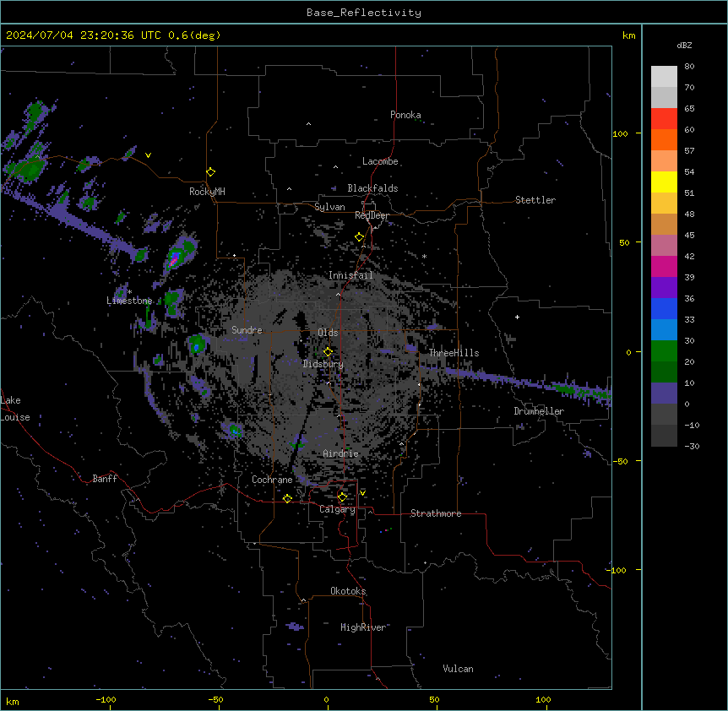Click the ThreeHills label
728x711 pixels.
pos(454,353)
